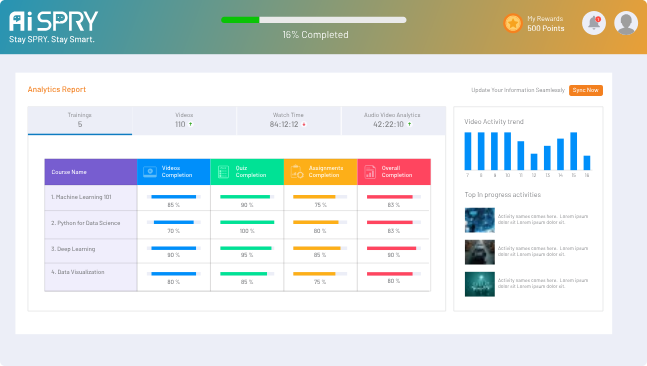
Task: Open the first in-progress activity thumbnail
Action: tap(479, 220)
